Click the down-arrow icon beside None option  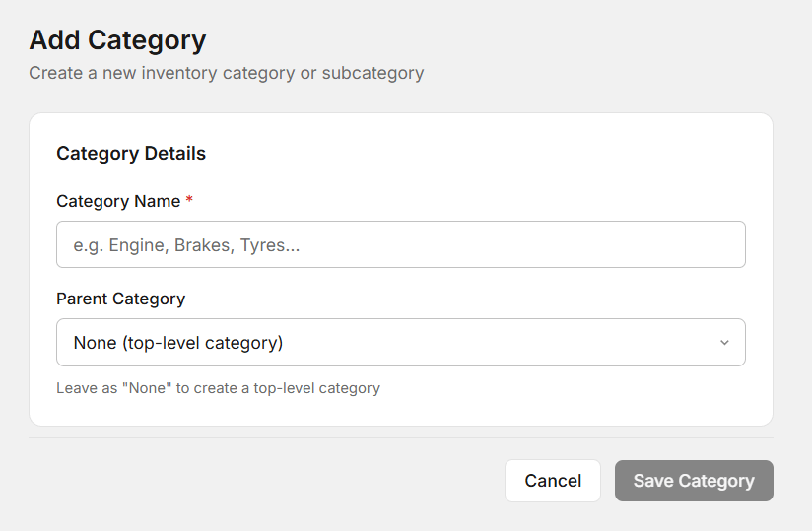(x=724, y=343)
